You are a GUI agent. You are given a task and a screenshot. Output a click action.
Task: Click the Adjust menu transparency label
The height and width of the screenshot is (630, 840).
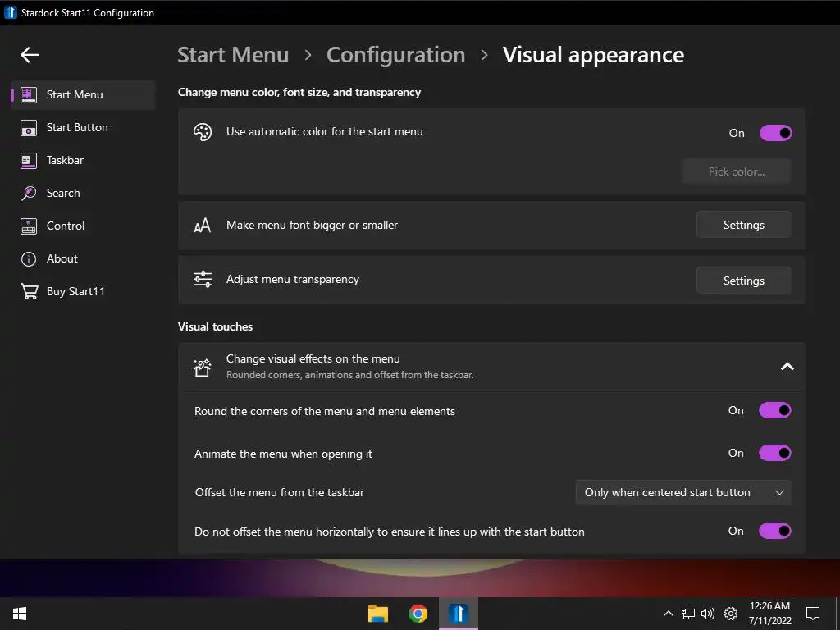[293, 280]
